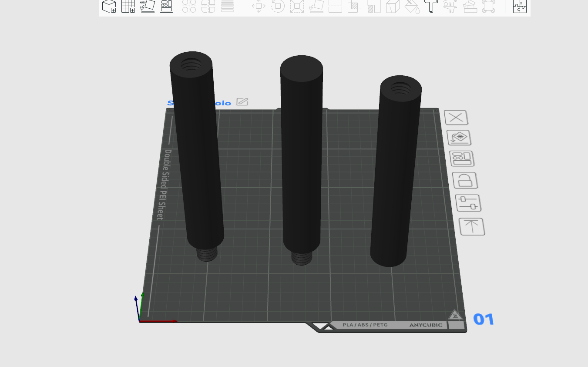
Task: Click Split to objects icon
Action: coord(189,6)
